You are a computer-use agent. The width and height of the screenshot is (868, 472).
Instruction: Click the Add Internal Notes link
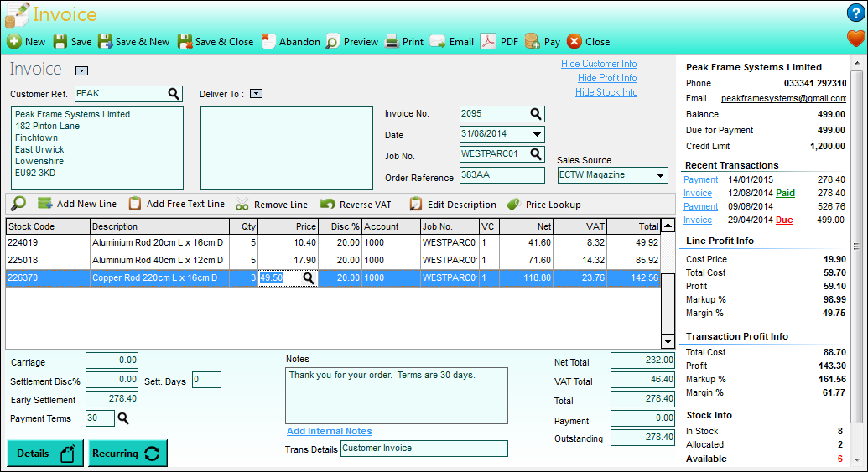330,431
